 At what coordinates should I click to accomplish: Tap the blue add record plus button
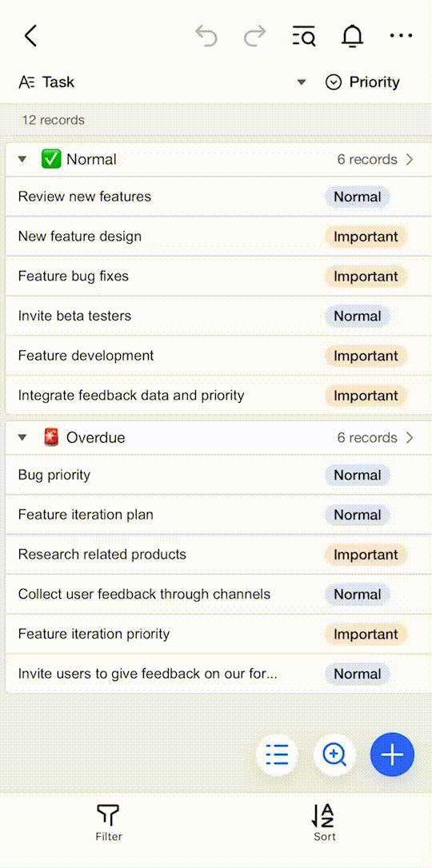tap(392, 754)
